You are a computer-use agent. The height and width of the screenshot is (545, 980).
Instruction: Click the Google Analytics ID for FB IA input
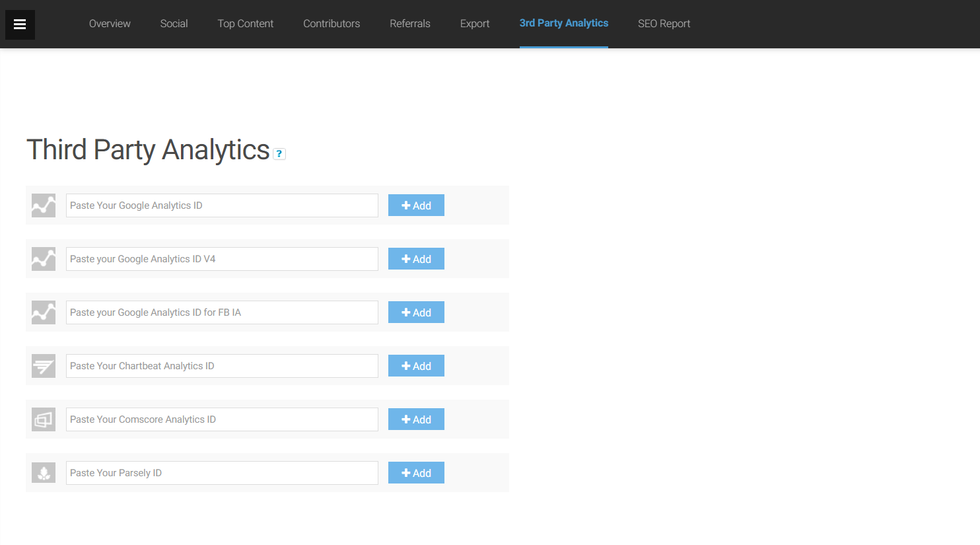[x=222, y=313]
